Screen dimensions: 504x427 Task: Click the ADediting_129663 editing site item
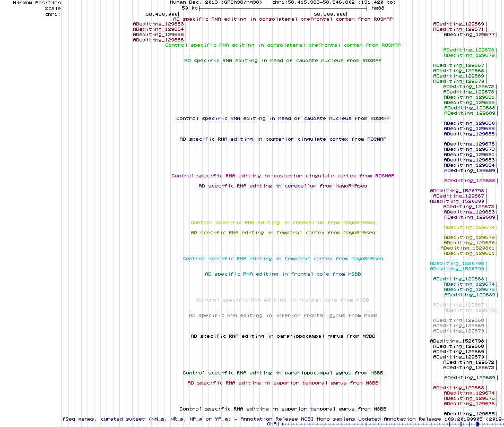click(158, 24)
